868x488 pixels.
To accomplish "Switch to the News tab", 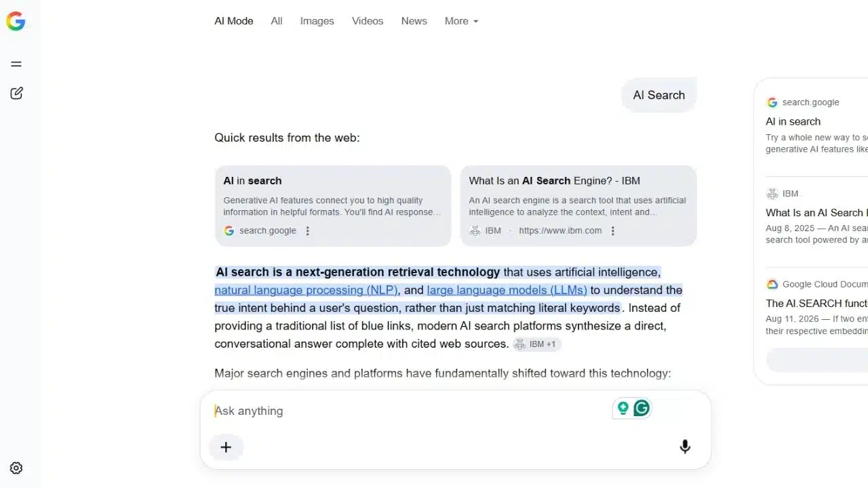I will click(x=414, y=21).
